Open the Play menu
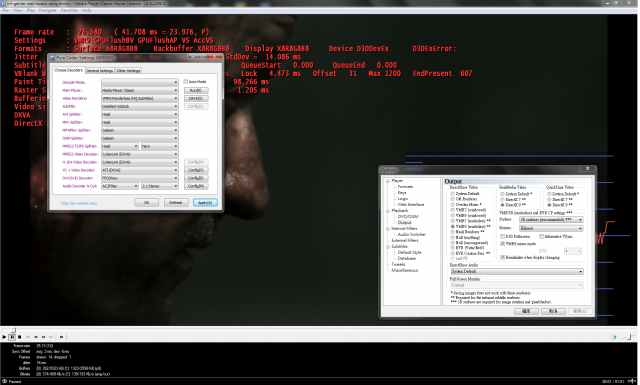The image size is (640, 385). pyautogui.click(x=31, y=10)
